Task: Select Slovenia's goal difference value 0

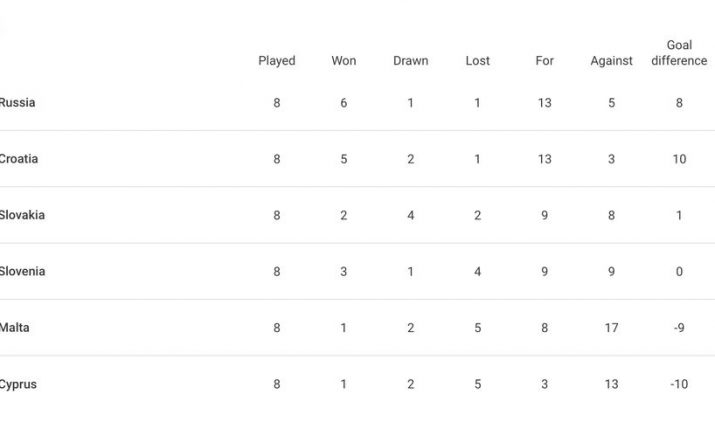Action: [679, 271]
